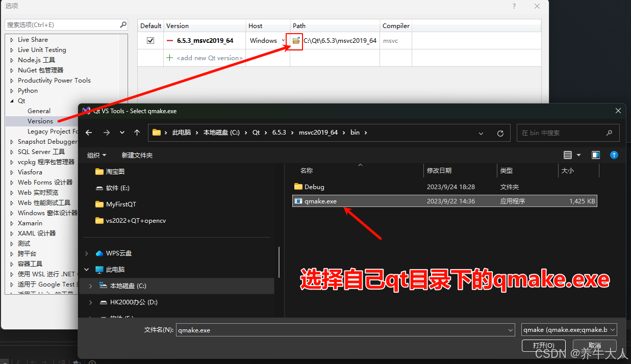Click 新建文件夹 button

137,155
